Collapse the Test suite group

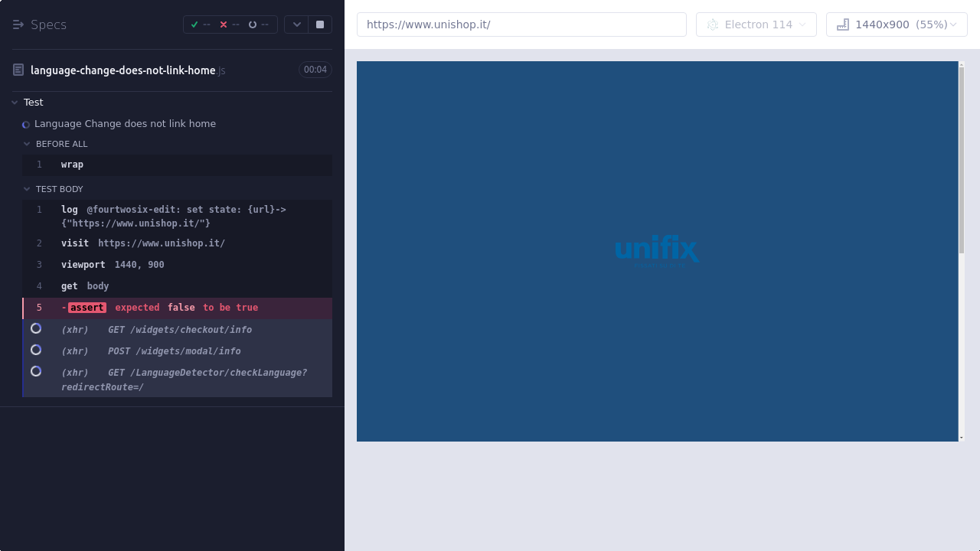point(15,103)
